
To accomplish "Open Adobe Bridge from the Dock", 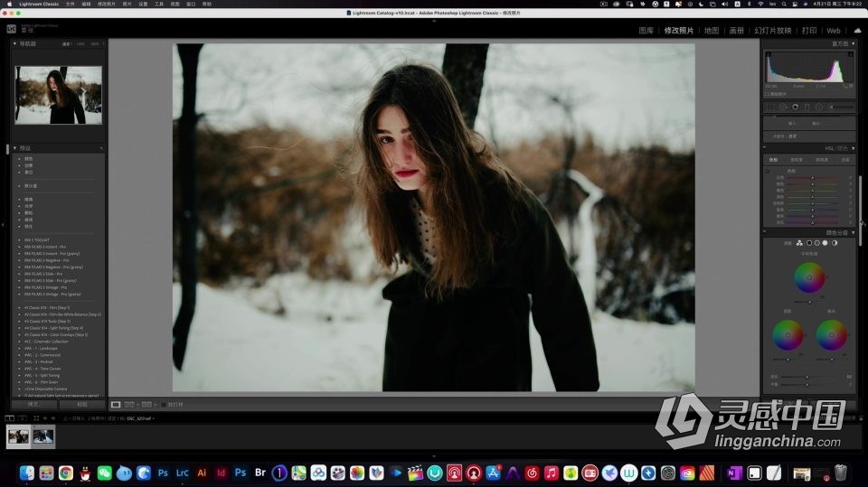I will pyautogui.click(x=260, y=473).
